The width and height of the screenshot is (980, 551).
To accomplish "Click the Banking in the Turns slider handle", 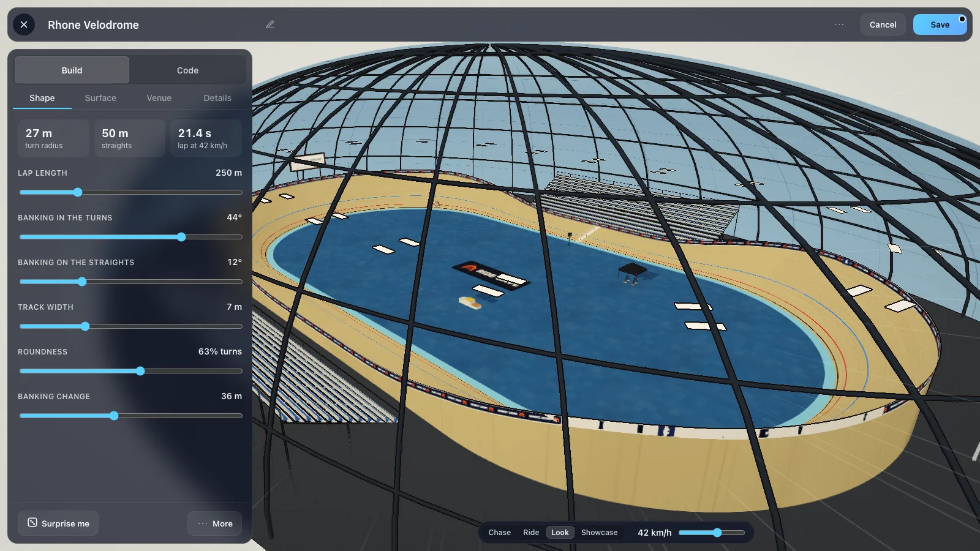I will point(181,237).
